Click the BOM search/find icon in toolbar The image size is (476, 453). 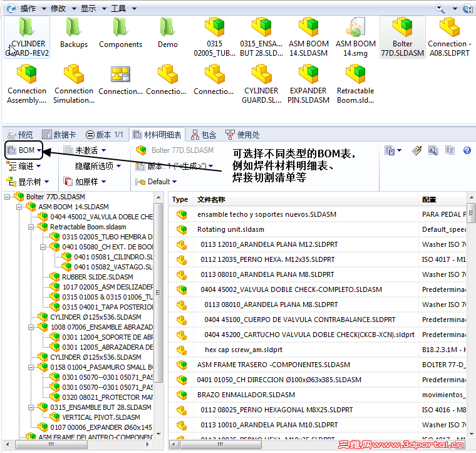click(x=433, y=150)
